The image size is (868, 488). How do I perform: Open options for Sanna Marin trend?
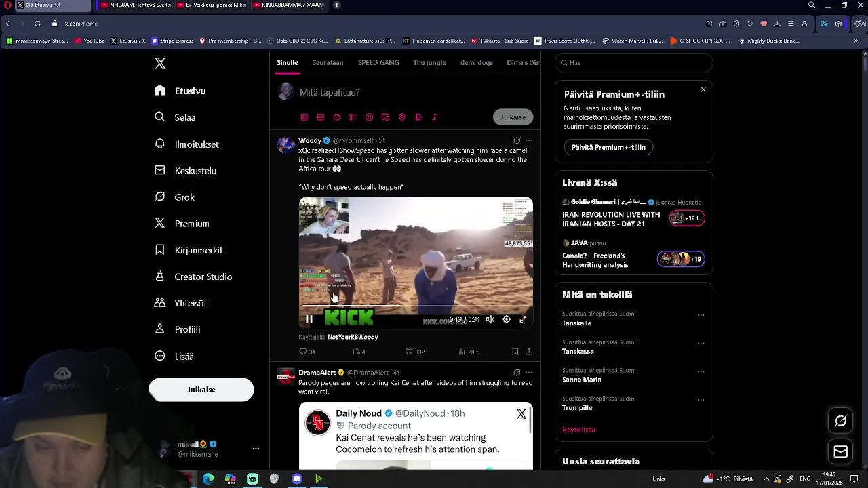coord(701,371)
